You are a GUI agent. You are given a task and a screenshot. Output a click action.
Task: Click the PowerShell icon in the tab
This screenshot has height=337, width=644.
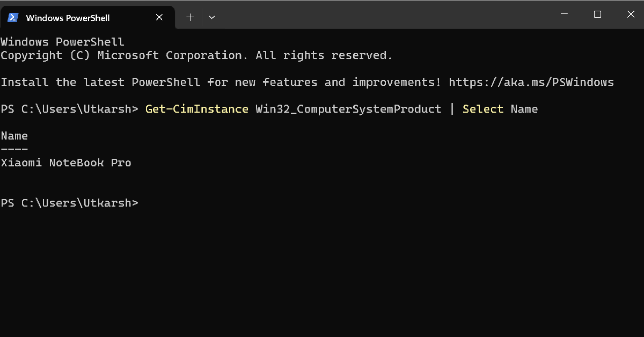click(x=12, y=18)
